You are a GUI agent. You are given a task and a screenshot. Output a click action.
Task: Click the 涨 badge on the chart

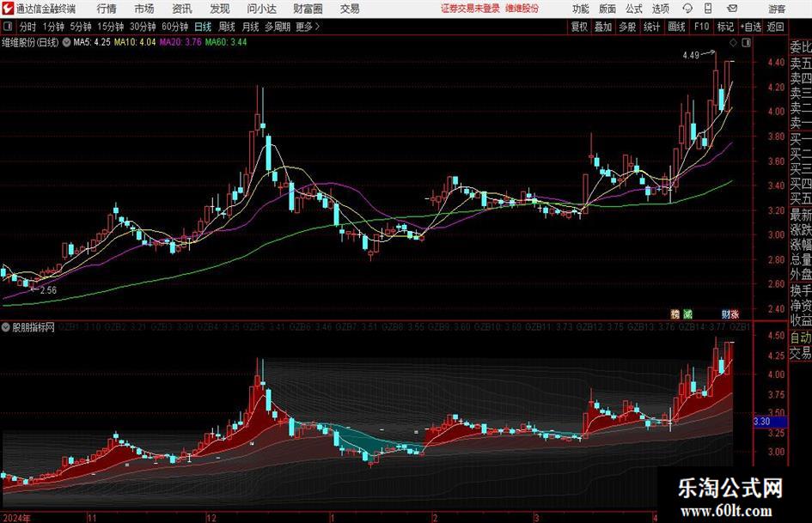coord(735,313)
